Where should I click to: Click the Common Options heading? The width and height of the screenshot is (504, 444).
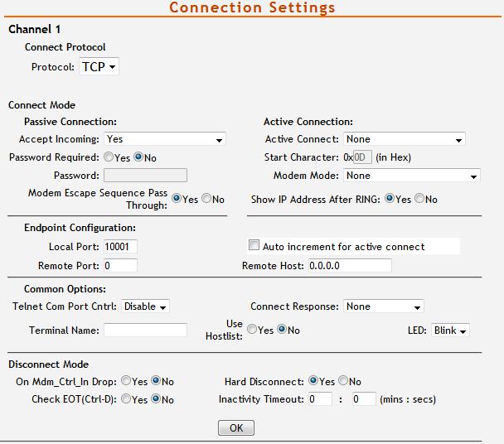[65, 289]
